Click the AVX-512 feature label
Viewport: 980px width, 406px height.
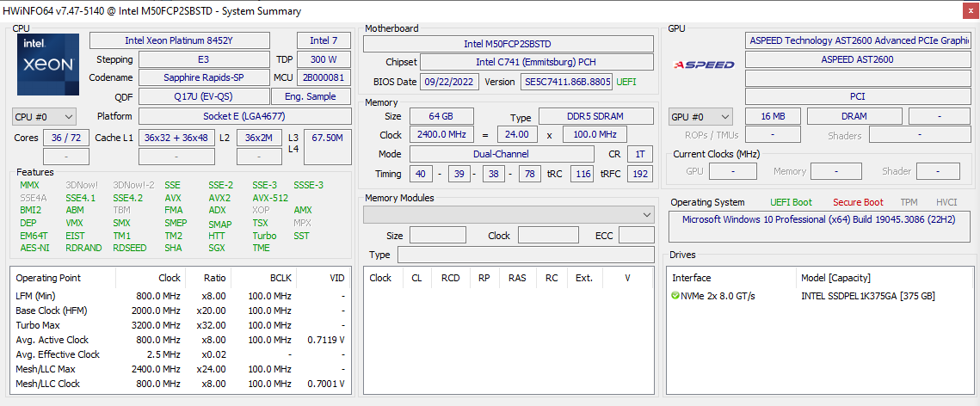(270, 198)
